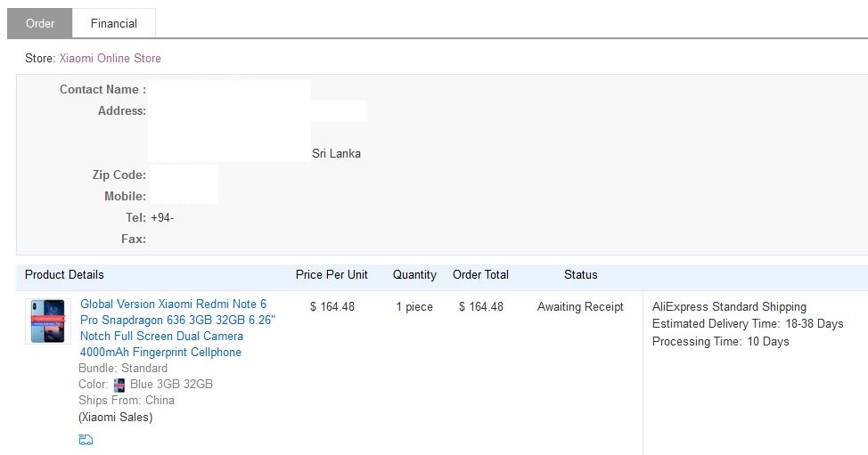Click the $ 164.48 order total value
Viewport: 868px width, 455px height.
click(481, 307)
